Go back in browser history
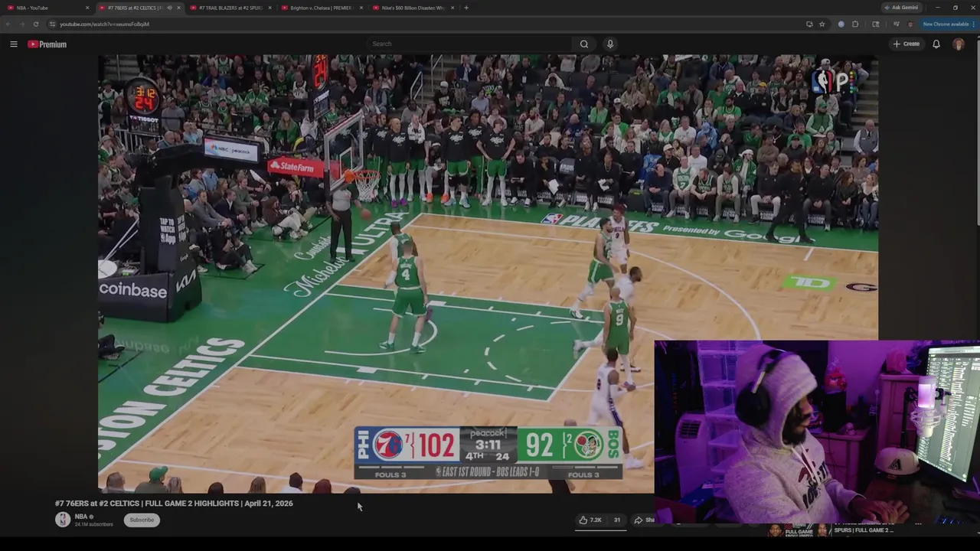 coord(8,24)
